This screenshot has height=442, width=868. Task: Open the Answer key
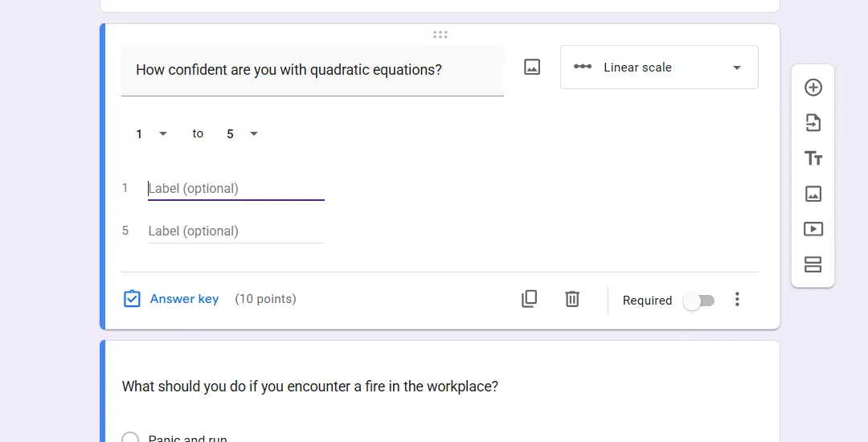click(x=171, y=299)
